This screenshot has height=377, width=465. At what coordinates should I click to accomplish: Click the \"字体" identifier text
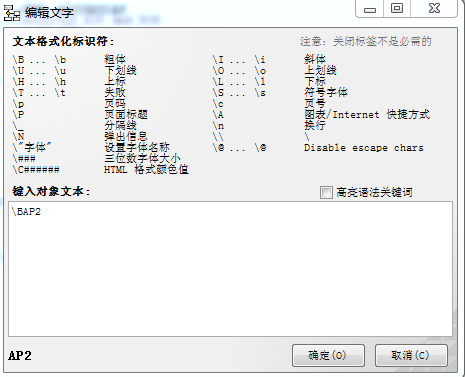[32, 148]
